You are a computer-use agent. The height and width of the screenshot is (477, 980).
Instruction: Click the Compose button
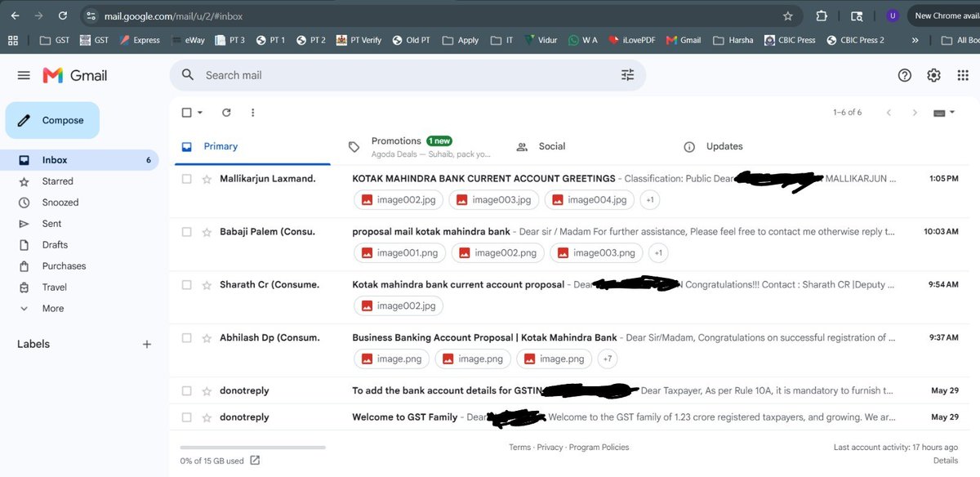point(52,120)
